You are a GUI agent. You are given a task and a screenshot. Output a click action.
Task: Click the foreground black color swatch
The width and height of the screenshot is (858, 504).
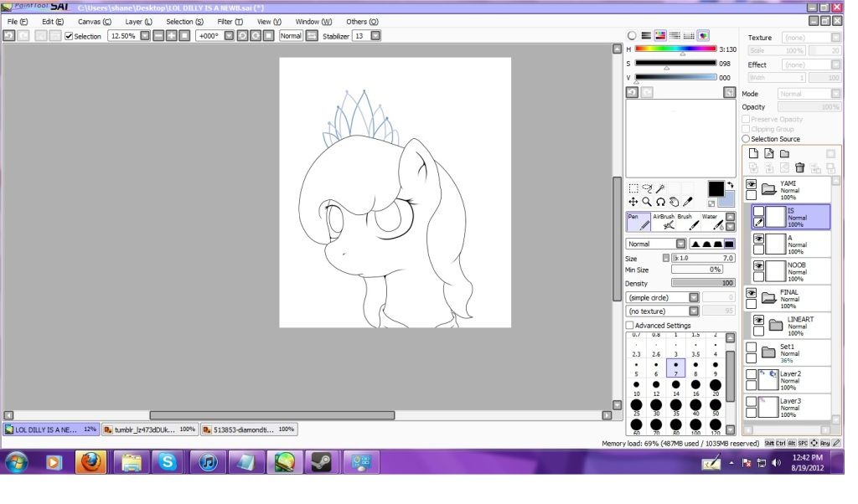click(x=716, y=189)
